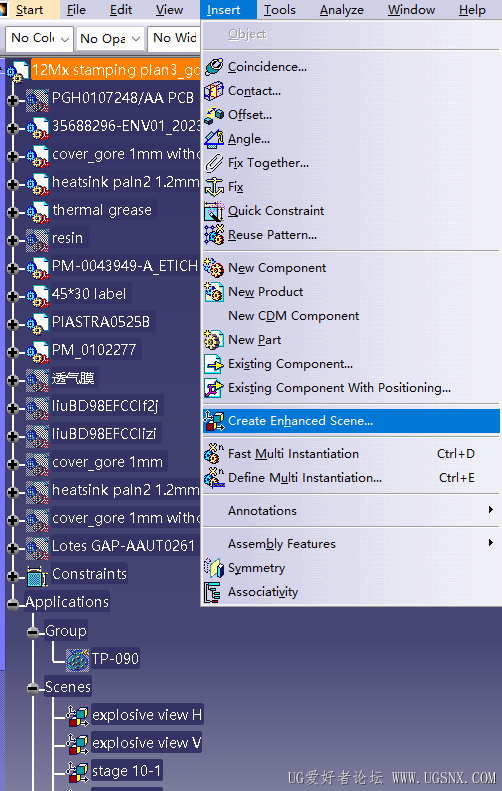The height and width of the screenshot is (791, 502).
Task: Click the Coincidence constraint icon
Action: click(x=214, y=67)
